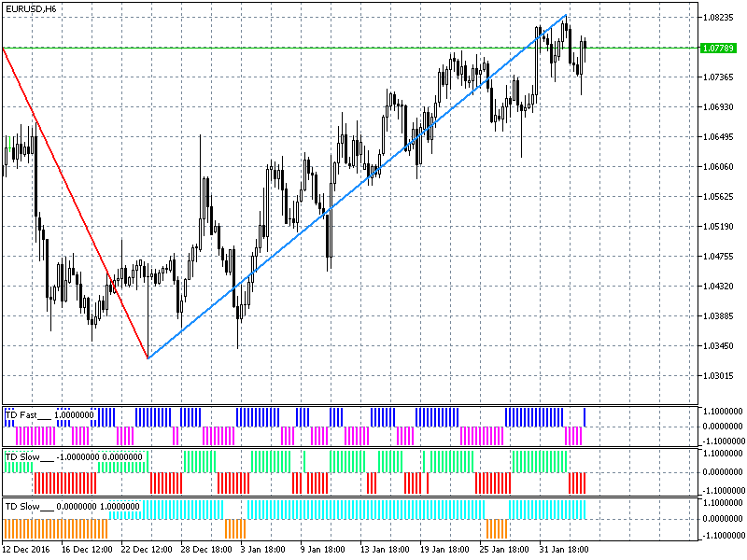Click -1.1000000 on the TD Fast scale
Viewport: 747px width, 560px height.
click(723, 441)
